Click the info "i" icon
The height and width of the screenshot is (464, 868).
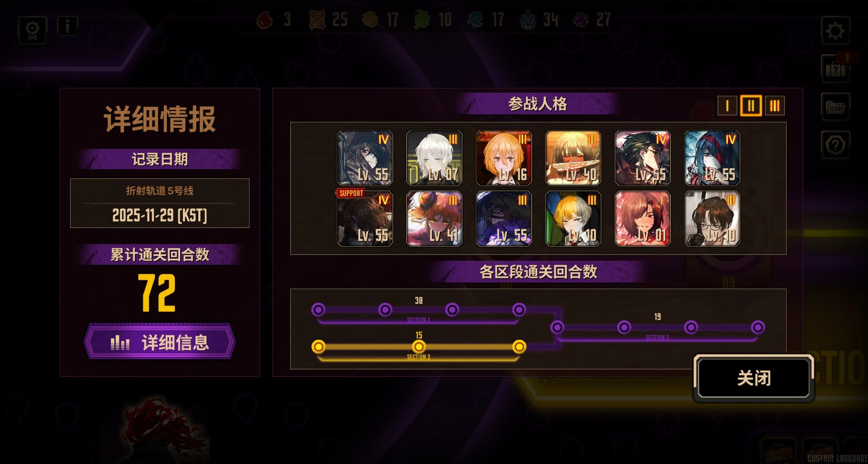(x=67, y=27)
